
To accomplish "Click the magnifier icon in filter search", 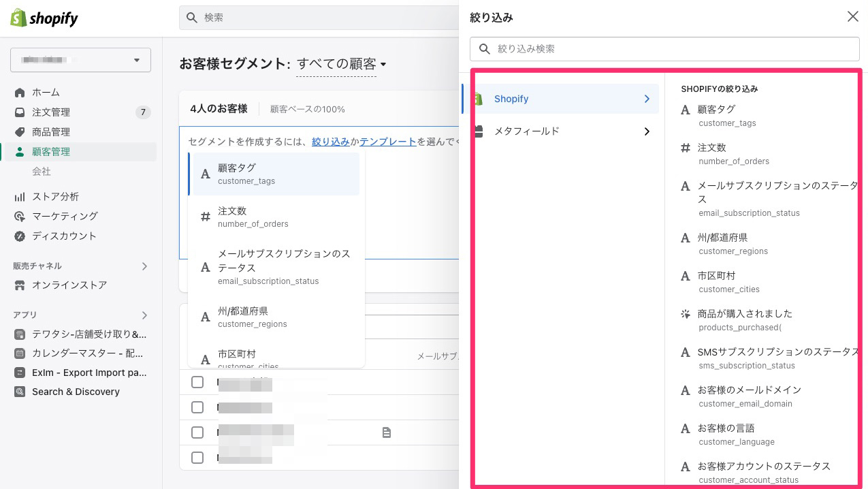I will point(485,49).
